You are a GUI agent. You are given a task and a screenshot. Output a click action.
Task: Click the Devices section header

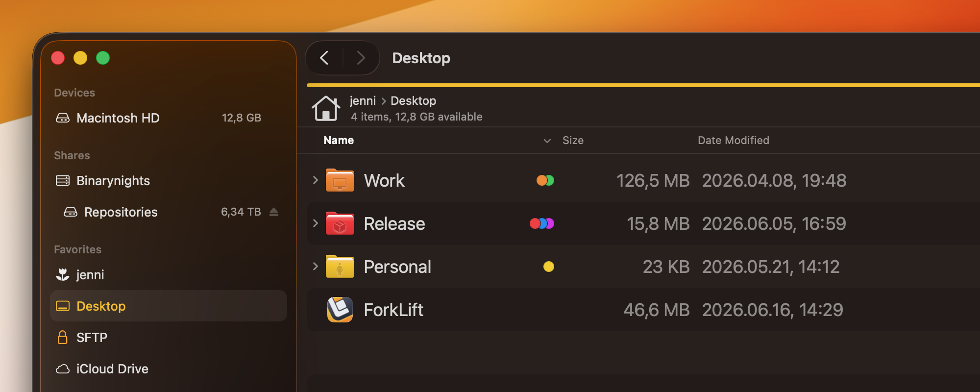point(74,93)
